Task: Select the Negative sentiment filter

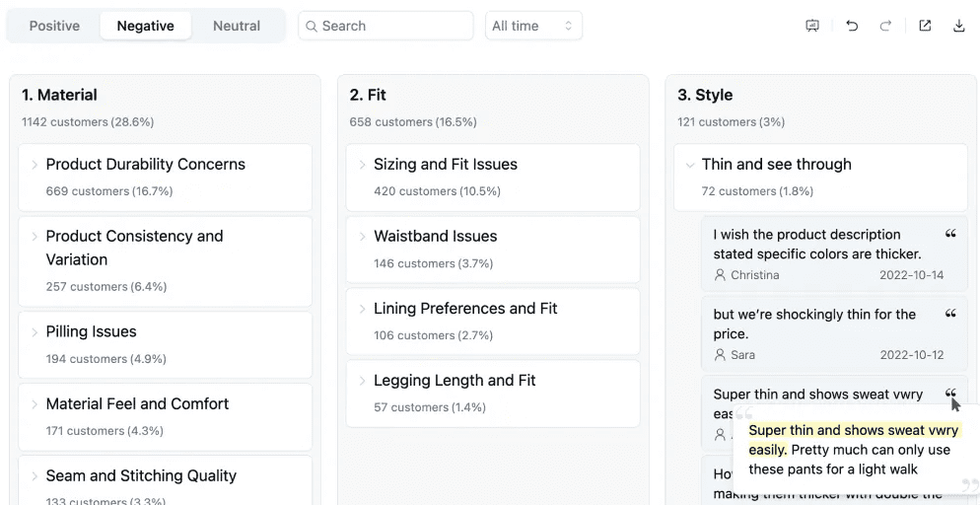Action: tap(145, 26)
